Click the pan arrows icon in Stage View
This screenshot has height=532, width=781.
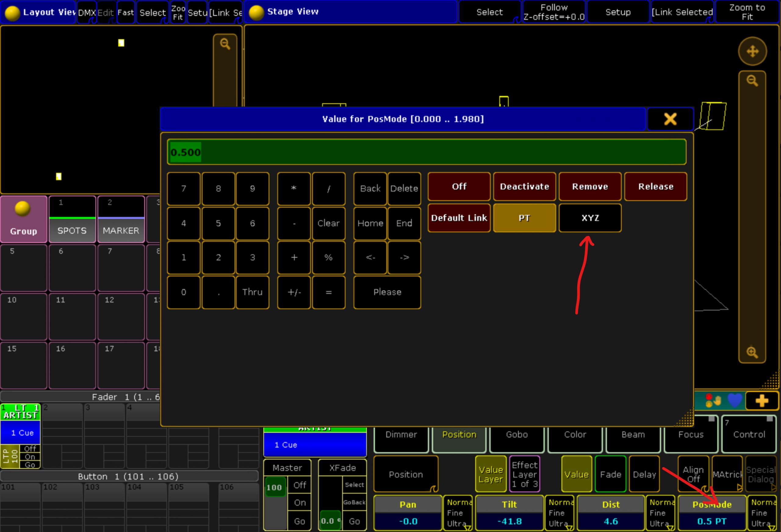click(752, 52)
